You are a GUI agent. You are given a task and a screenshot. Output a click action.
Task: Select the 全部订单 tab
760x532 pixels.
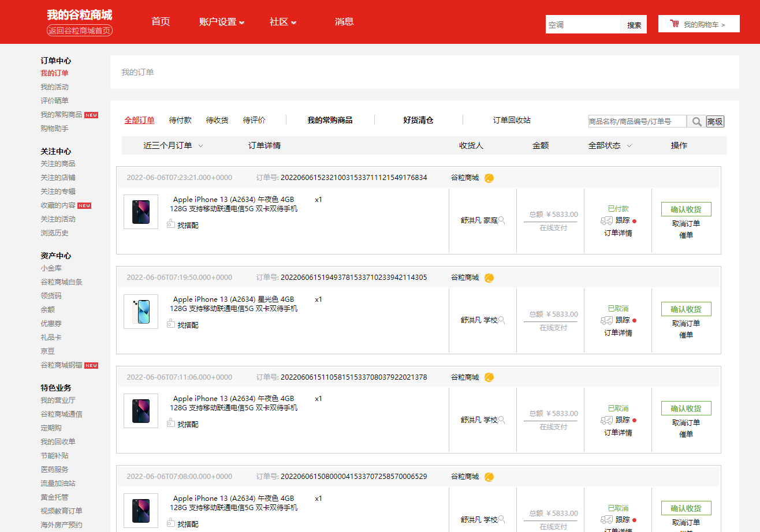[140, 120]
